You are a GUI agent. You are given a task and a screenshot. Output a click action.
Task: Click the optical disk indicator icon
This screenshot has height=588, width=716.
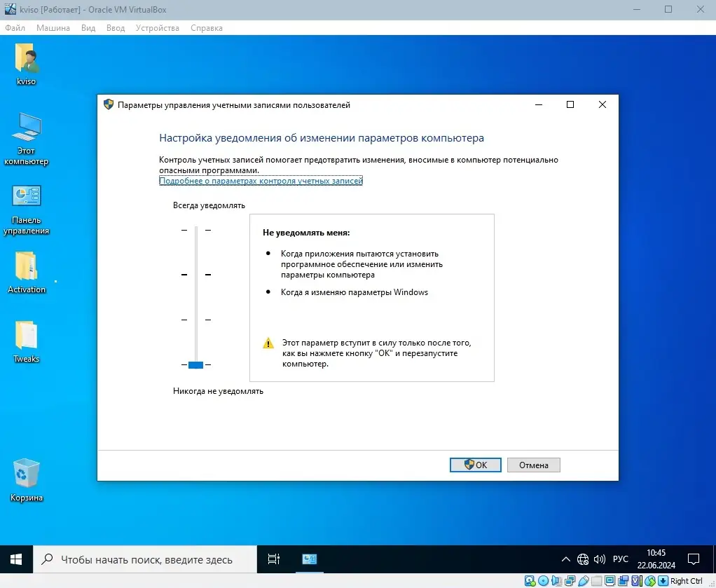(x=544, y=581)
